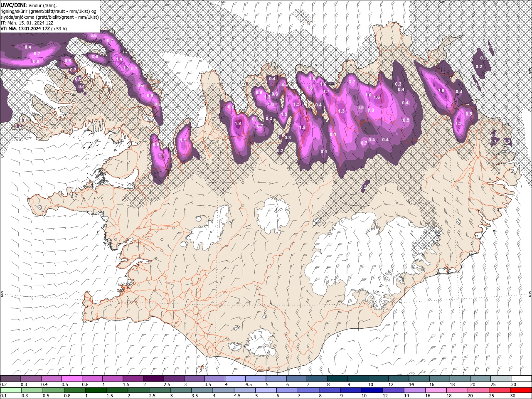Pick the lower legend swatch starting at 2.5
The width and height of the screenshot is (532, 399).
(160, 390)
